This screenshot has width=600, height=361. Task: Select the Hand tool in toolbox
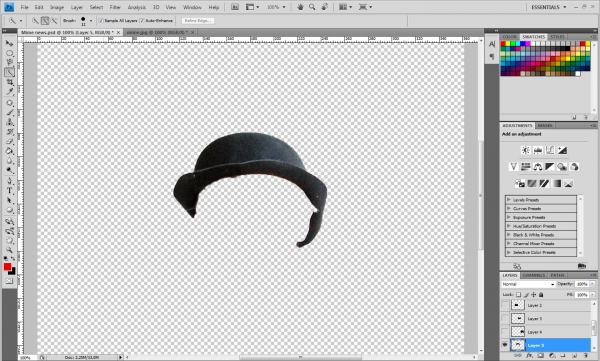(10, 240)
